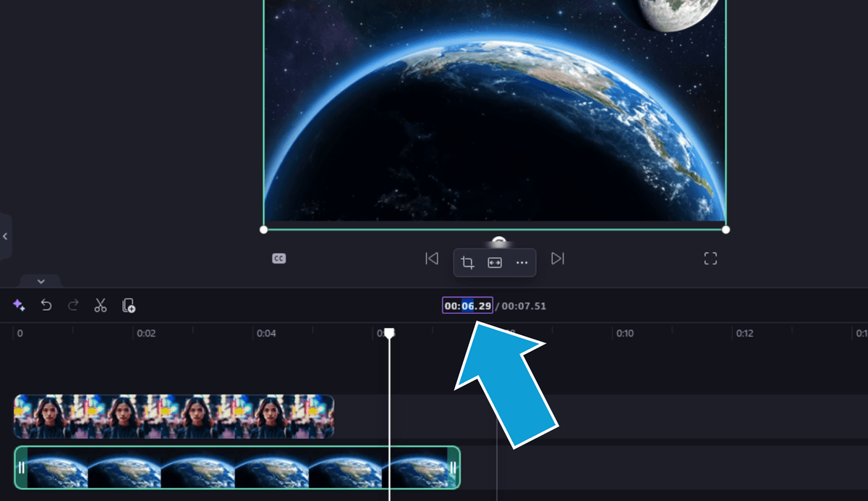Toggle the CC captions button
The height and width of the screenshot is (501, 868).
tap(279, 258)
